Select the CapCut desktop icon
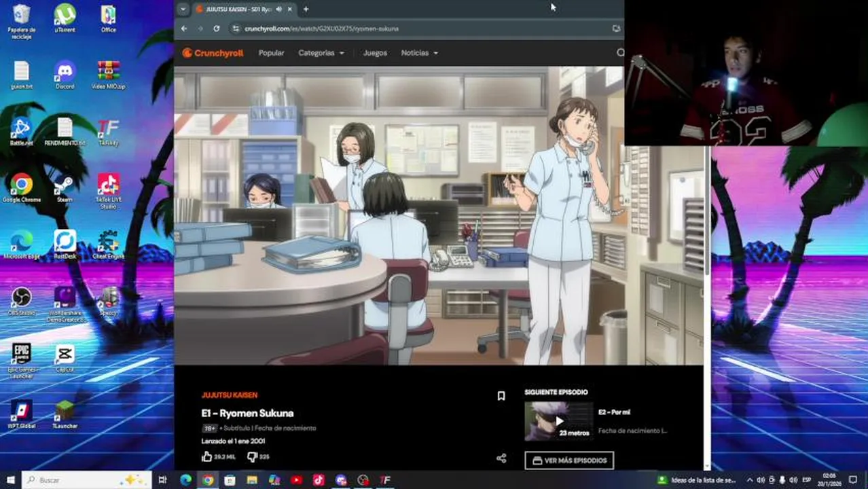The image size is (868, 489). 65,358
